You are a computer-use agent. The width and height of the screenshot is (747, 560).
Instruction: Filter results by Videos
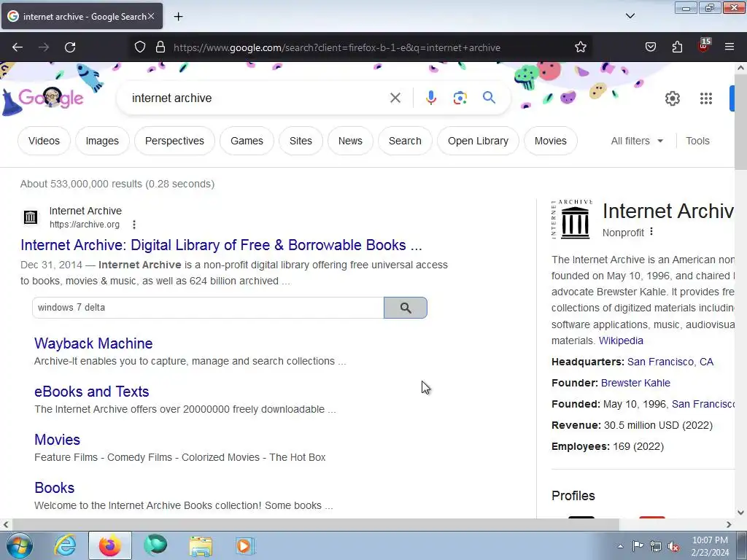[x=44, y=141]
